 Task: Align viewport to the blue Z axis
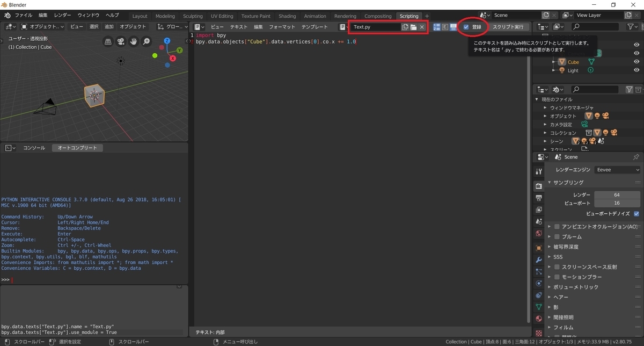click(x=167, y=40)
